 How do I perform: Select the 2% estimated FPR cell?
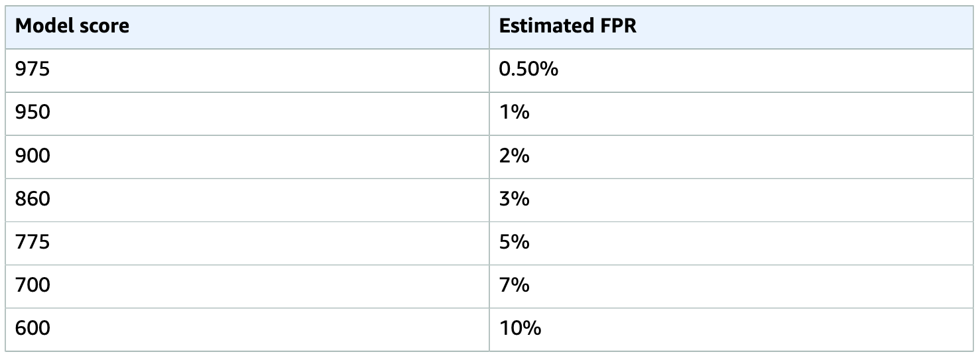coord(731,156)
